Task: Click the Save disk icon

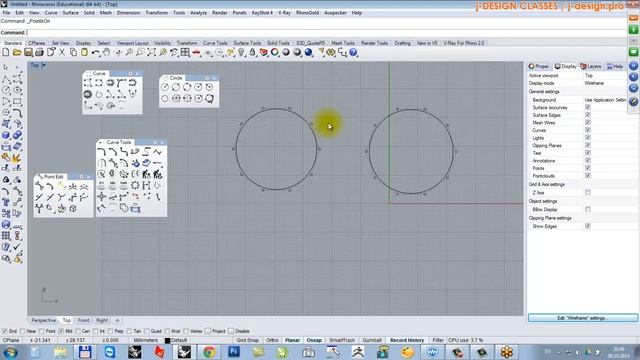Action: 28,52
